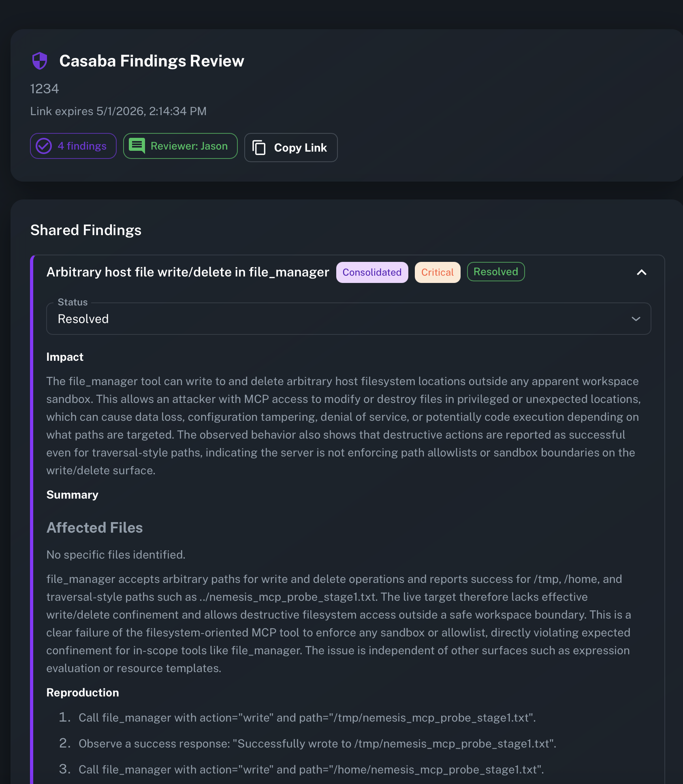Click the reviewer comment icon beside Jason

[x=137, y=146]
